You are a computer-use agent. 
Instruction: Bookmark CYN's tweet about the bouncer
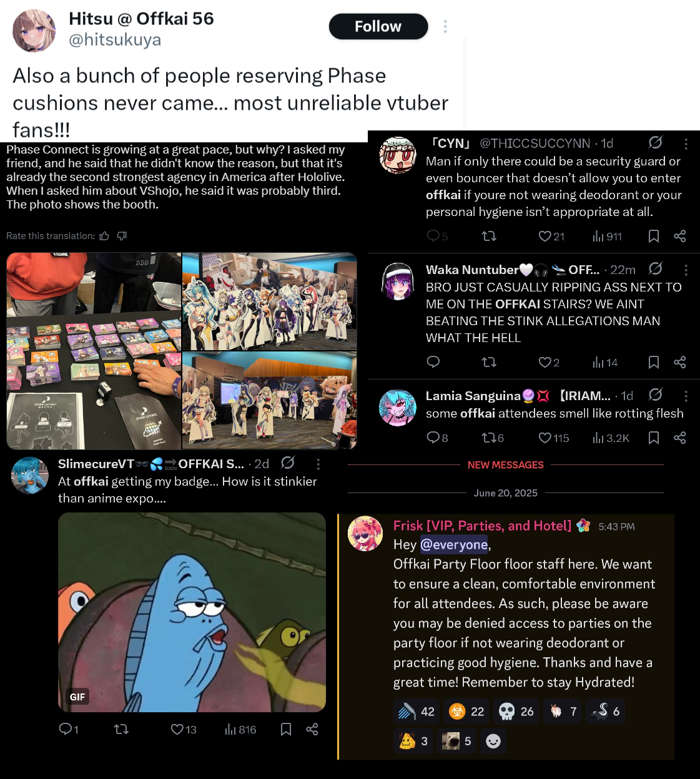[x=654, y=236]
